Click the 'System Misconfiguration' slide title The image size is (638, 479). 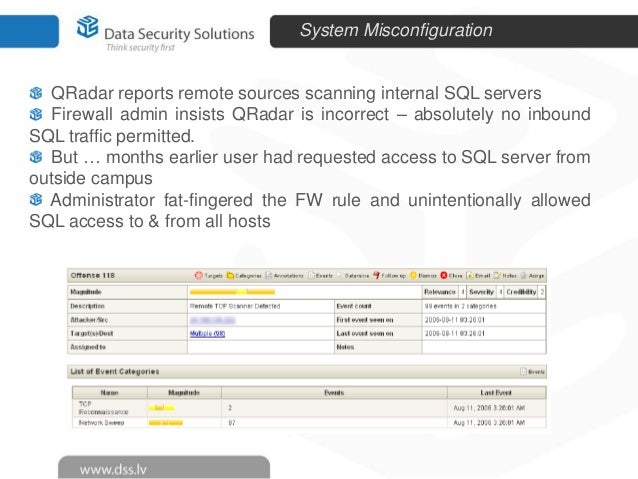tap(396, 31)
